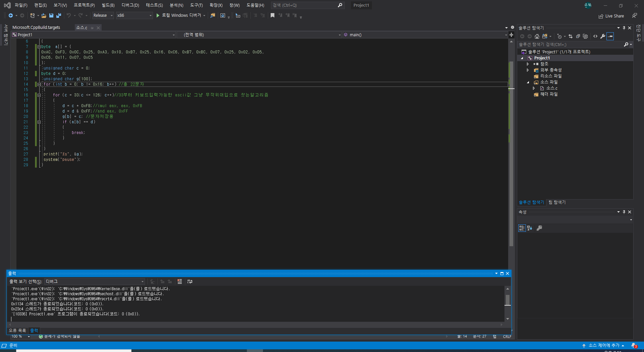
Task: Open file with the folder icon
Action: point(44,15)
